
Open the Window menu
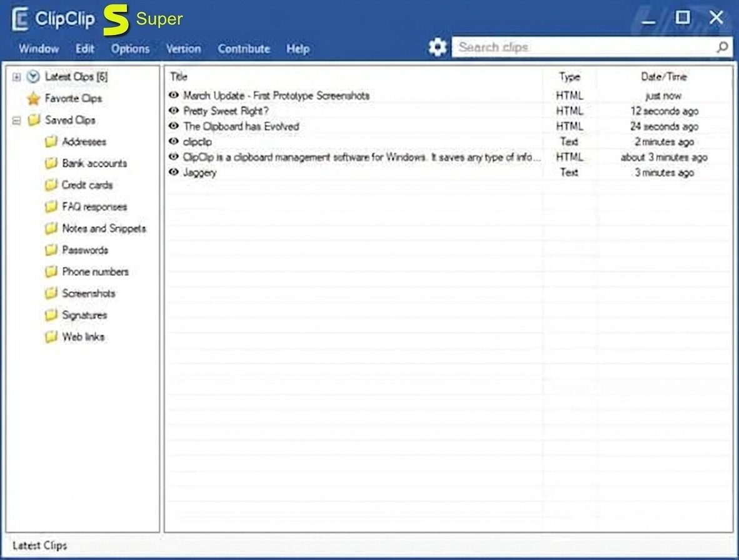[39, 49]
